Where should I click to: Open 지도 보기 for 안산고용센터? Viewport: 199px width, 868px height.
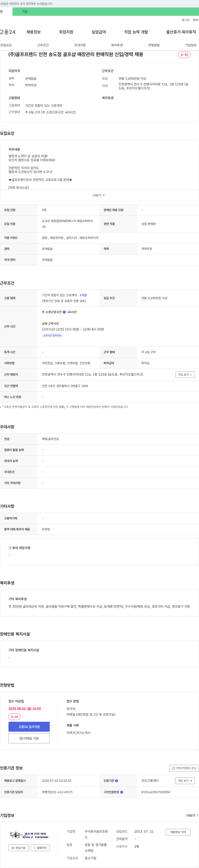point(185,781)
